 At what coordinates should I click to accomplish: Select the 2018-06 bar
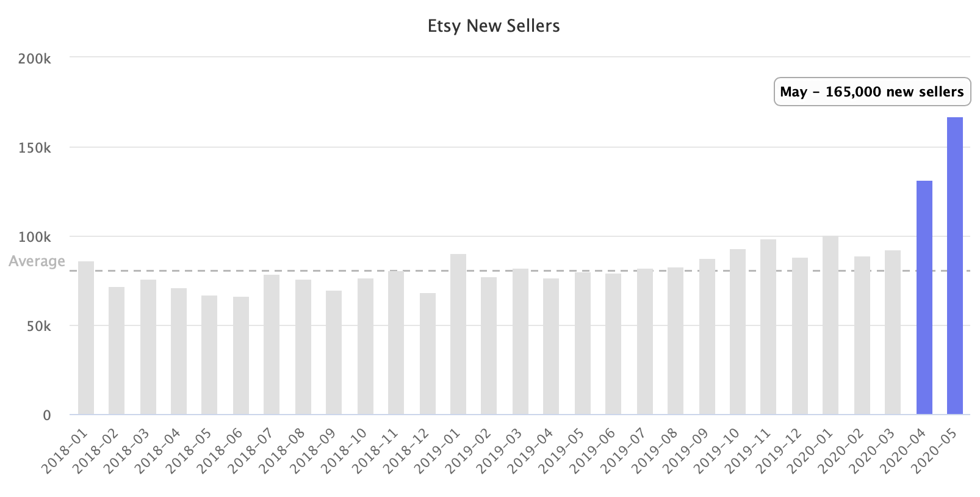241,355
